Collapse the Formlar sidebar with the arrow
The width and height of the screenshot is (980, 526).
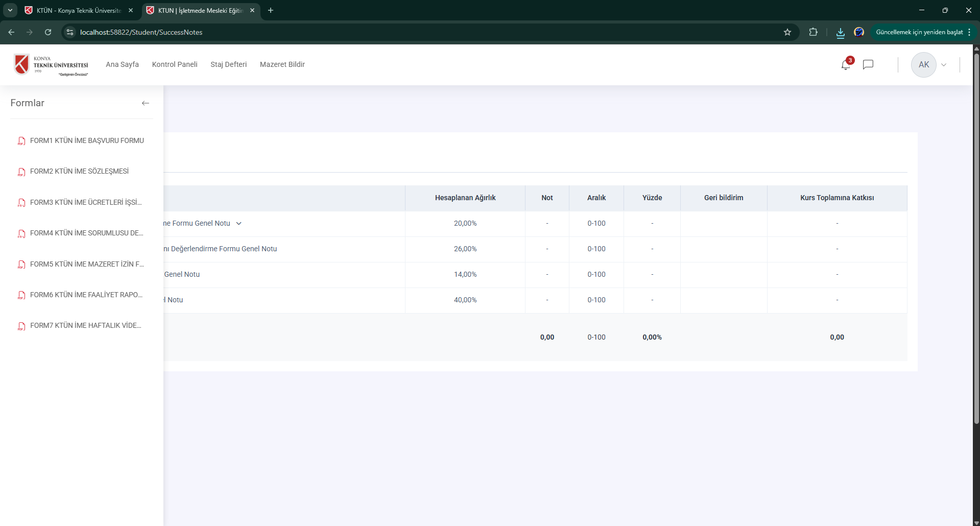point(146,103)
